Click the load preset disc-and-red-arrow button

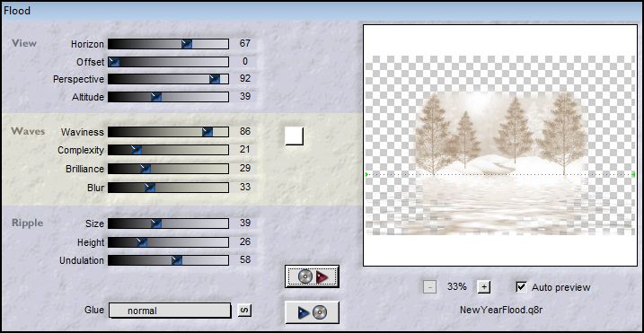coord(312,276)
